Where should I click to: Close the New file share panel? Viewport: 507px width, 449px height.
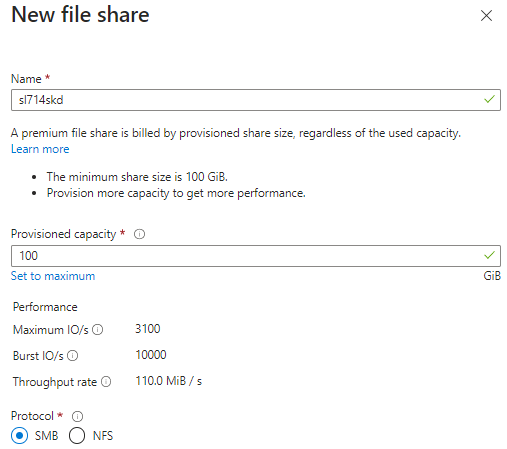coord(486,15)
